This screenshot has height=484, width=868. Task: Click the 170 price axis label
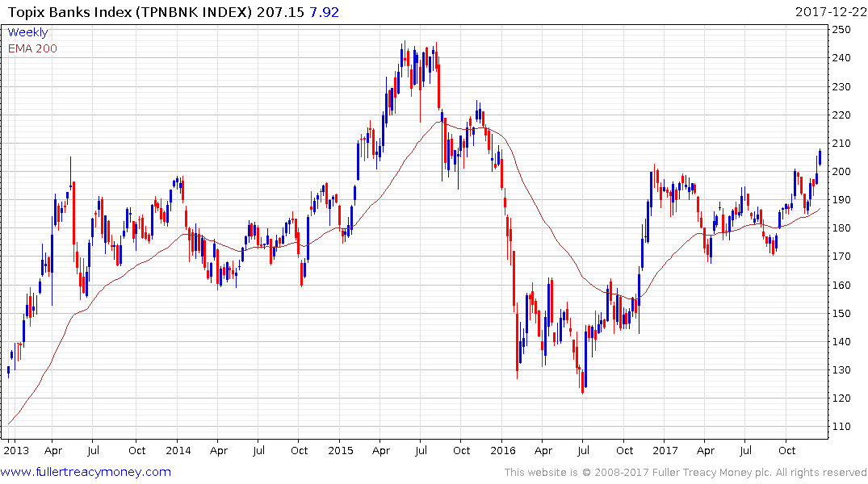point(841,256)
